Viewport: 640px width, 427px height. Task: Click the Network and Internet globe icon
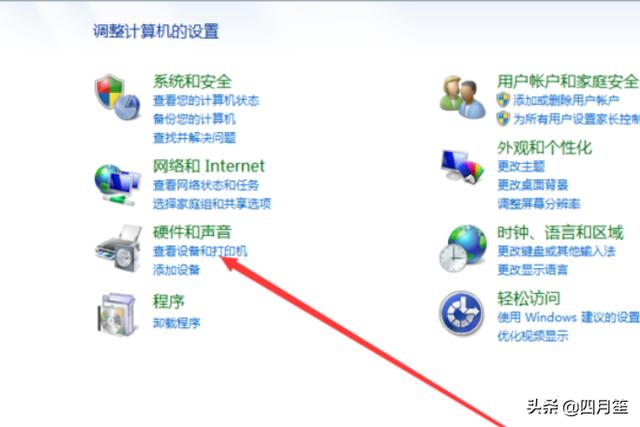(x=118, y=185)
